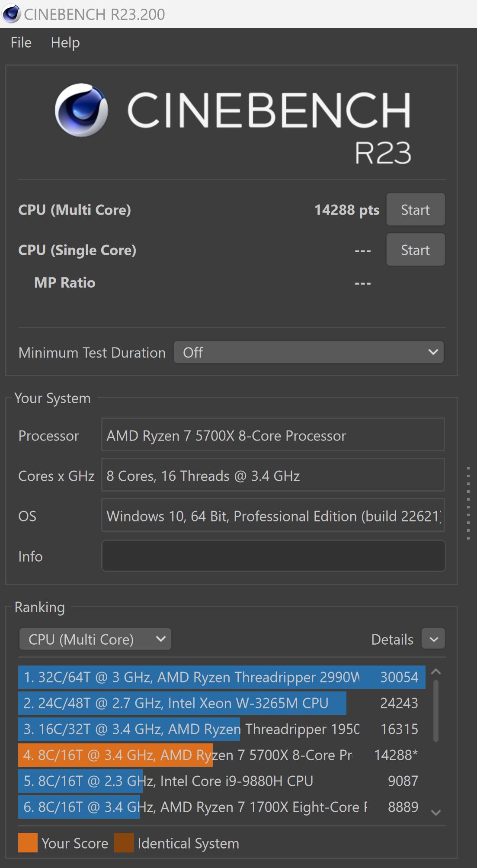This screenshot has height=868, width=477.
Task: Select ranking row 4 Ryzen 7 5700X
Action: pos(221,755)
